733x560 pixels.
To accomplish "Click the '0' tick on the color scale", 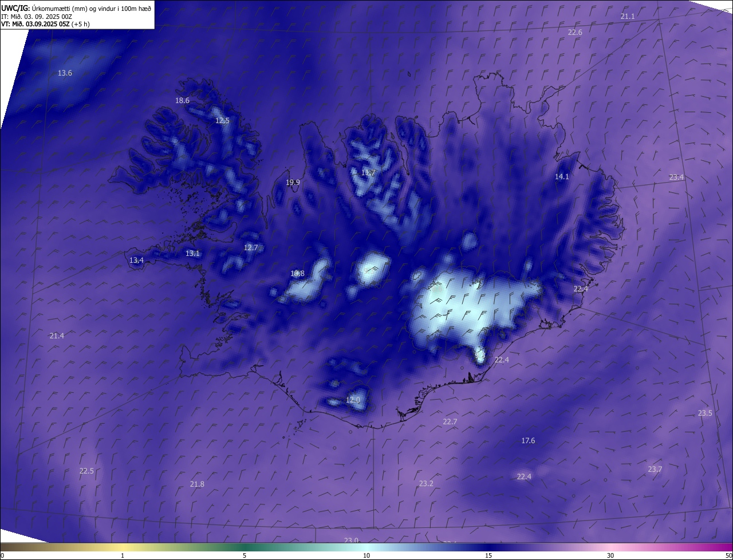I will (2, 555).
